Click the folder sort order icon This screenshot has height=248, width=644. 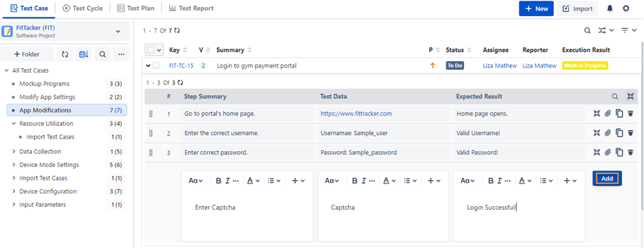pyautogui.click(x=84, y=54)
